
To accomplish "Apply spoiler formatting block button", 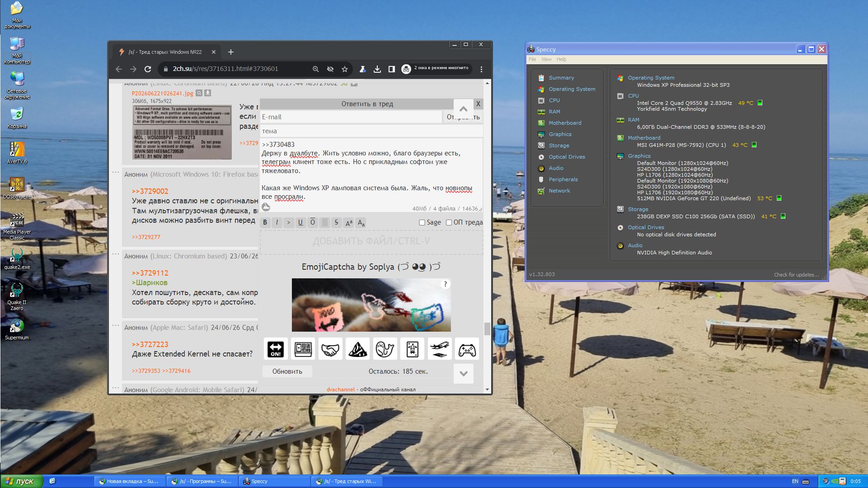I will pyautogui.click(x=324, y=222).
